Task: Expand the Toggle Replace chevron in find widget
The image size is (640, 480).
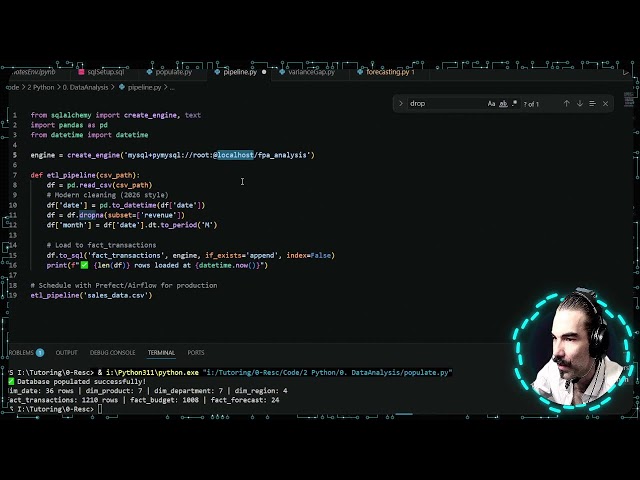Action: [x=400, y=104]
